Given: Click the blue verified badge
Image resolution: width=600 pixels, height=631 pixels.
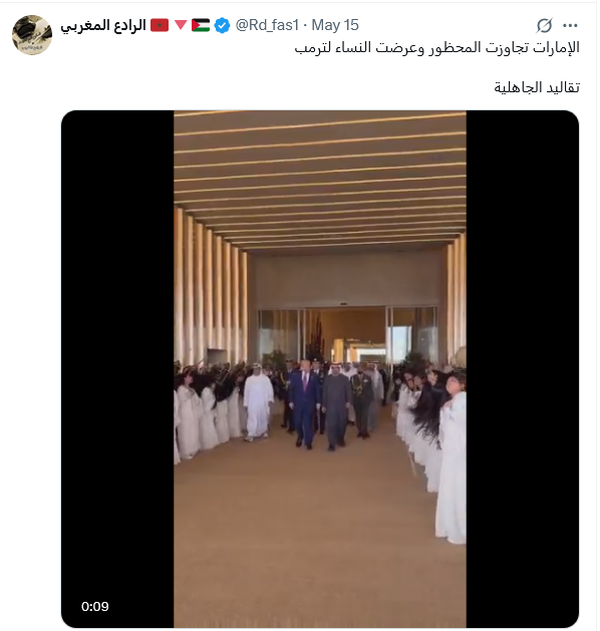Looking at the screenshot, I should pos(221,25).
